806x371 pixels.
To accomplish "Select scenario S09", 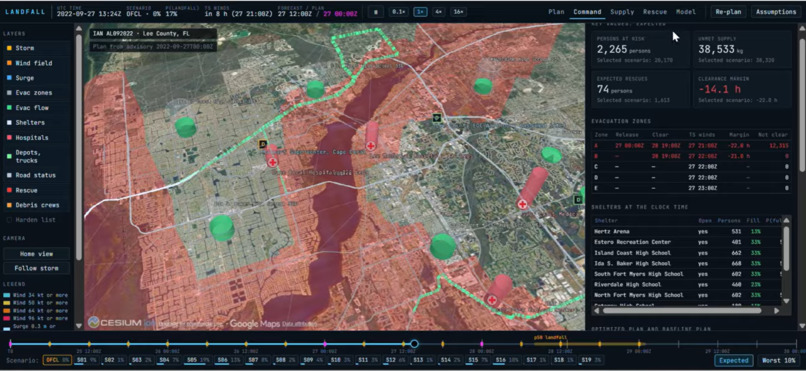I will [313, 361].
